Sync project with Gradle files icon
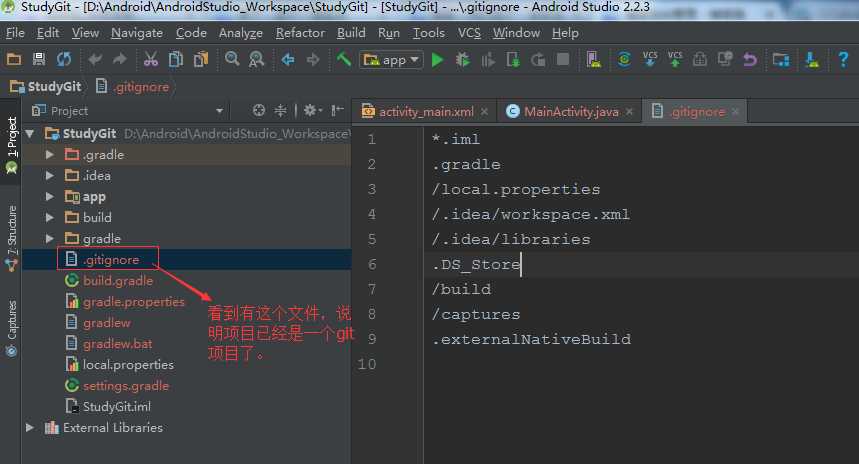Screen dimensions: 859x464 (624, 59)
